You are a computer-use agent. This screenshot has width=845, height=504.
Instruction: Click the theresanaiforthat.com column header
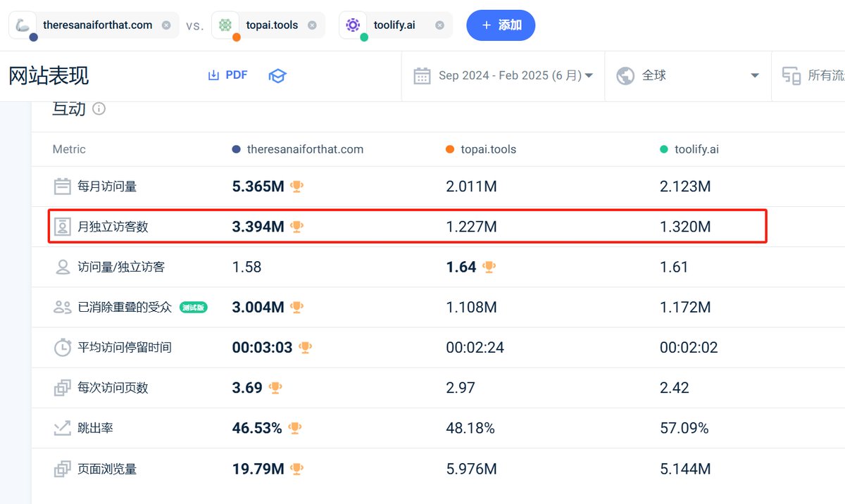[298, 149]
